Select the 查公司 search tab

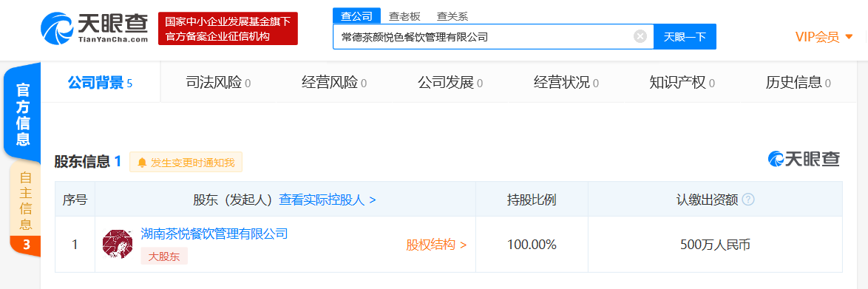pyautogui.click(x=356, y=16)
